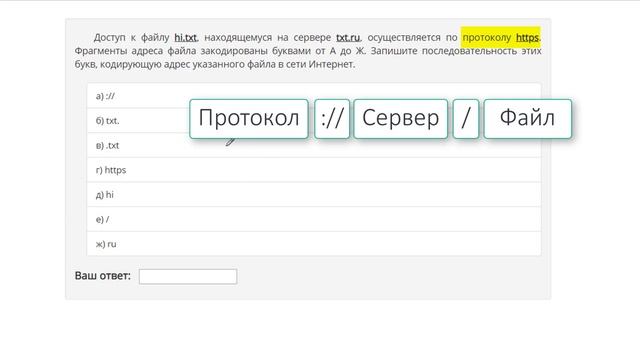
Task: Click the 'Сервер' card
Action: [400, 118]
